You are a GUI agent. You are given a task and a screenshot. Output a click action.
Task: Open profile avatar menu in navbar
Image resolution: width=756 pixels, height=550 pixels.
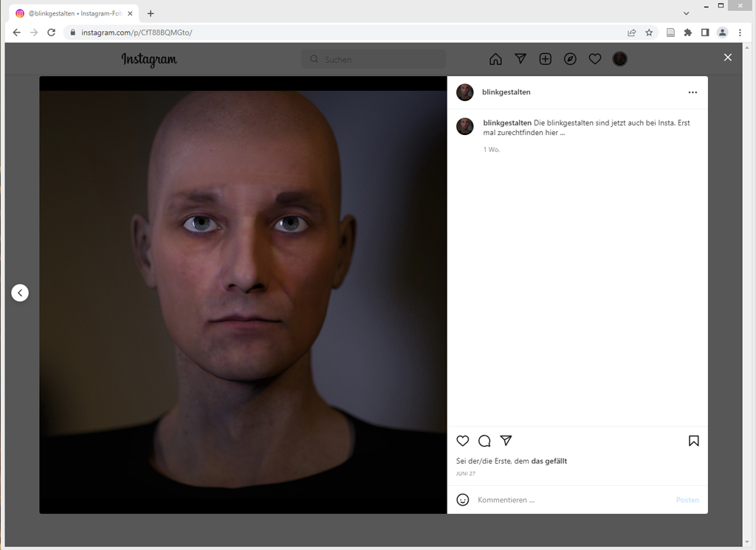tap(619, 59)
